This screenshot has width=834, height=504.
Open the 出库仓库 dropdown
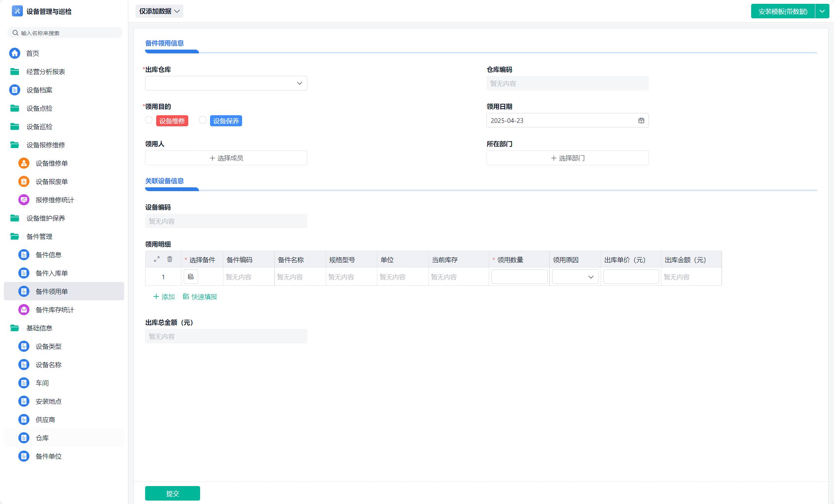pos(226,83)
